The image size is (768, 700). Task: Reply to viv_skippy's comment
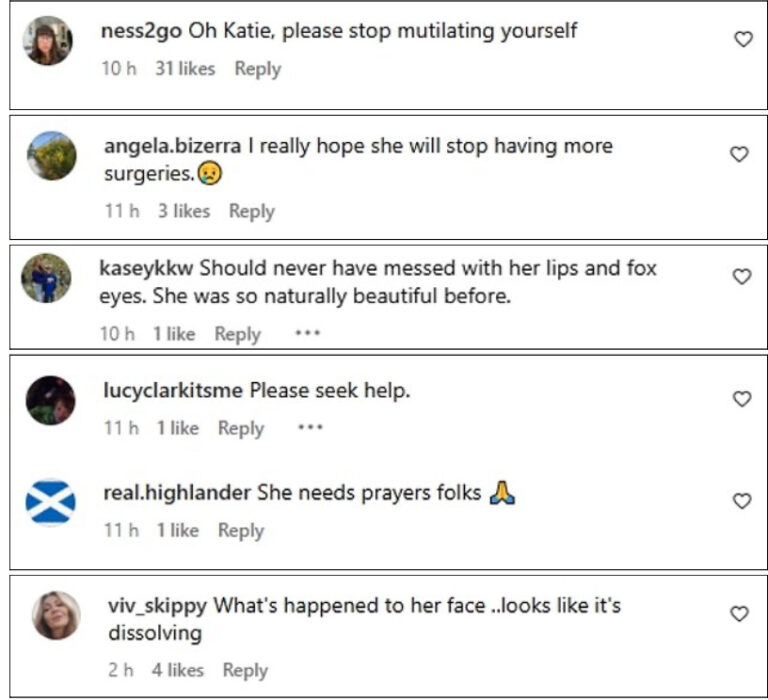coord(245,671)
